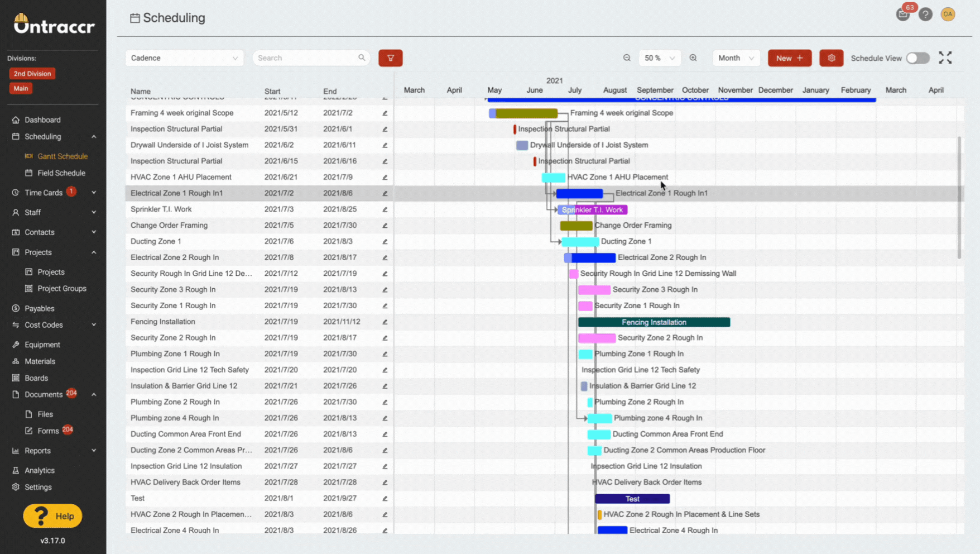Image resolution: width=980 pixels, height=554 pixels.
Task: Edit the Fencing Installation row pencil icon
Action: click(385, 322)
